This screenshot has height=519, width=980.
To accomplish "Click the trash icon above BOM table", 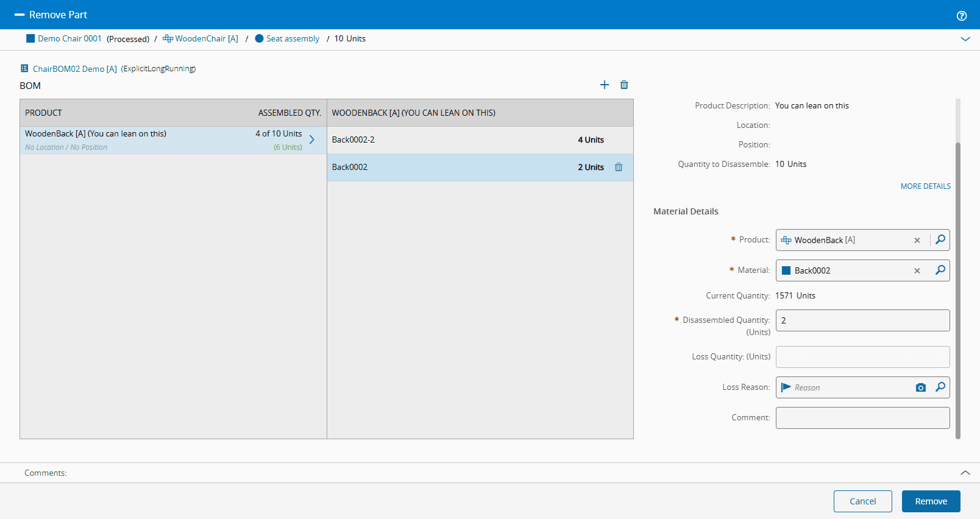I will point(624,85).
